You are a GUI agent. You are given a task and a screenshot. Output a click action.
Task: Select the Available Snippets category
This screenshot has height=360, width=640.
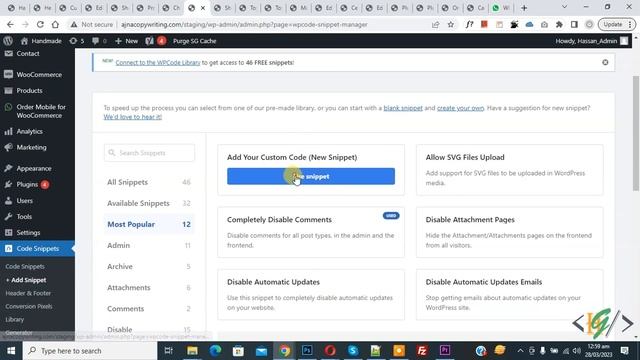point(149,203)
